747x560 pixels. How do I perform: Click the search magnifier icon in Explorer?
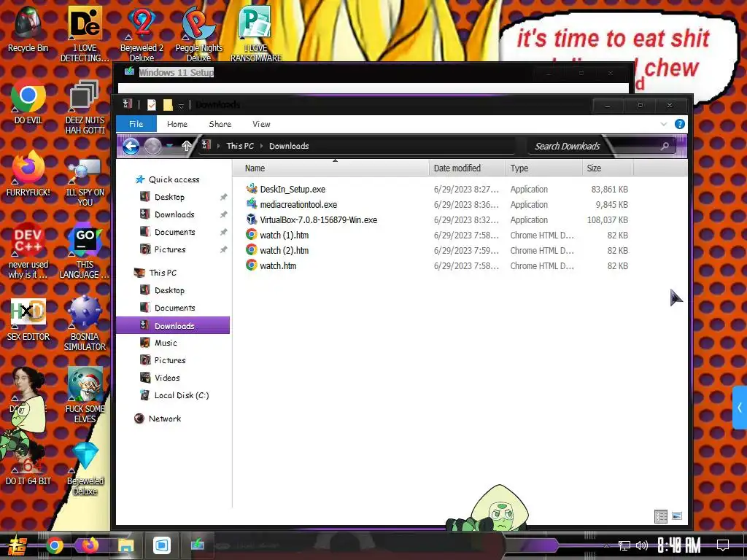pyautogui.click(x=665, y=146)
